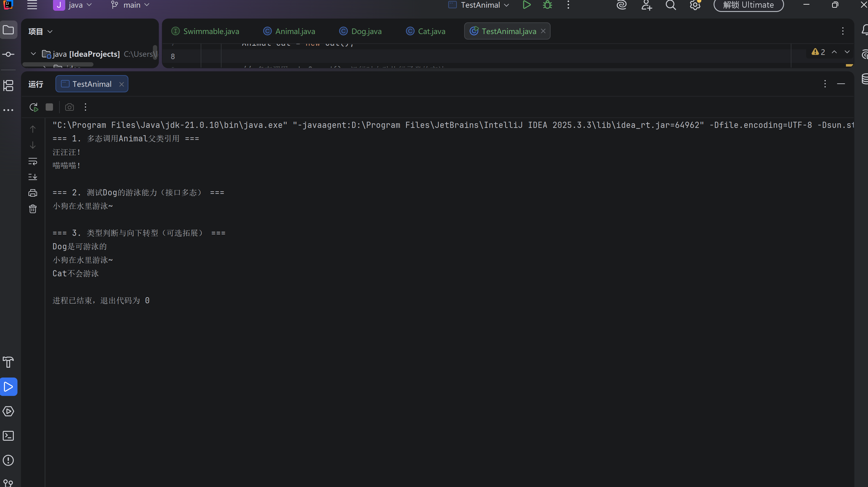Switch to the Dog.java editor tab
The width and height of the screenshot is (868, 487).
361,31
